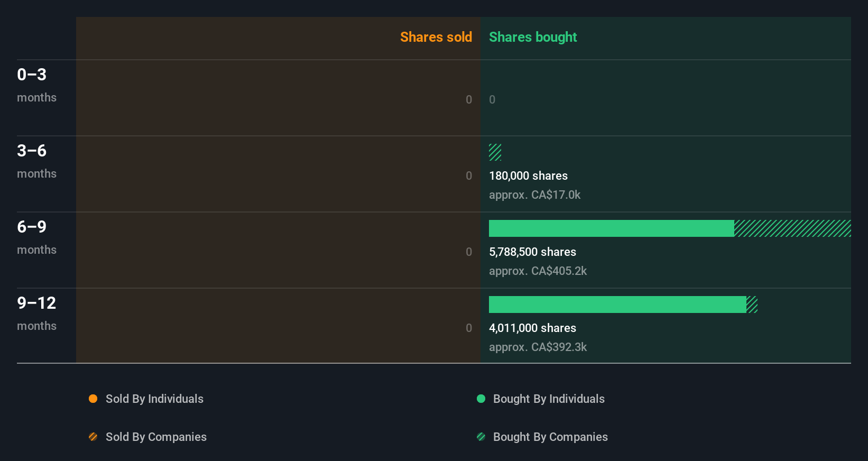Select the Bought By Individuals legend label
Viewport: 868px width, 461px height.
coord(549,399)
